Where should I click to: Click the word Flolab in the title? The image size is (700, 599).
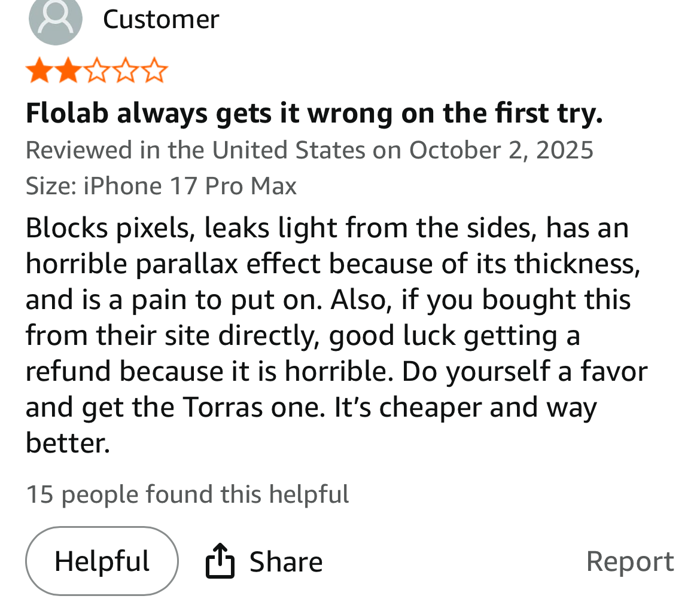pos(67,113)
